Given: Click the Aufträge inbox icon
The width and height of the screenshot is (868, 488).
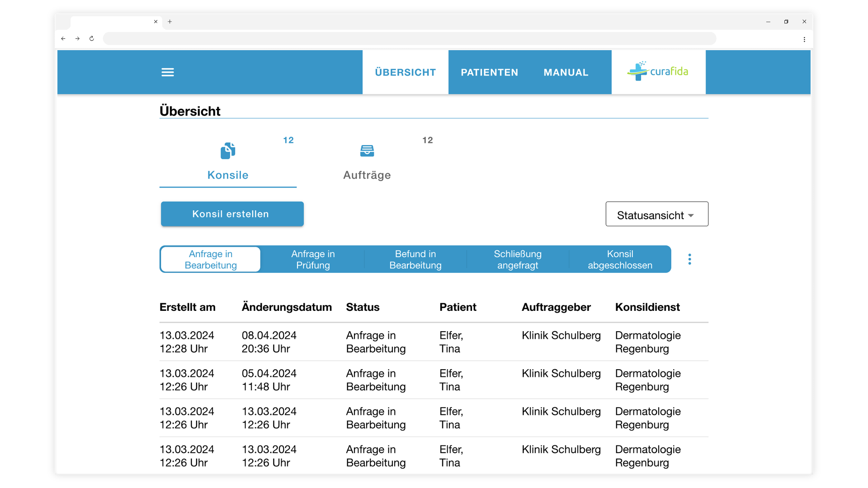Looking at the screenshot, I should click(367, 150).
